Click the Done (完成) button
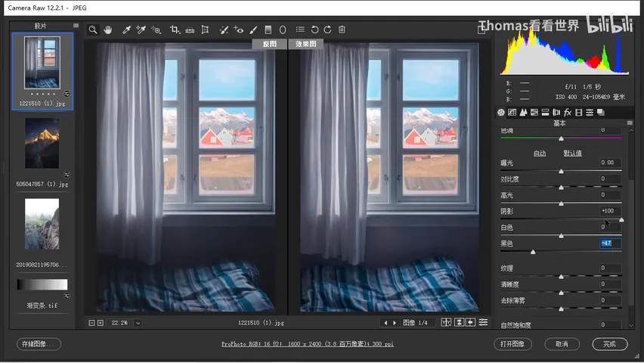This screenshot has width=644, height=363. [610, 344]
